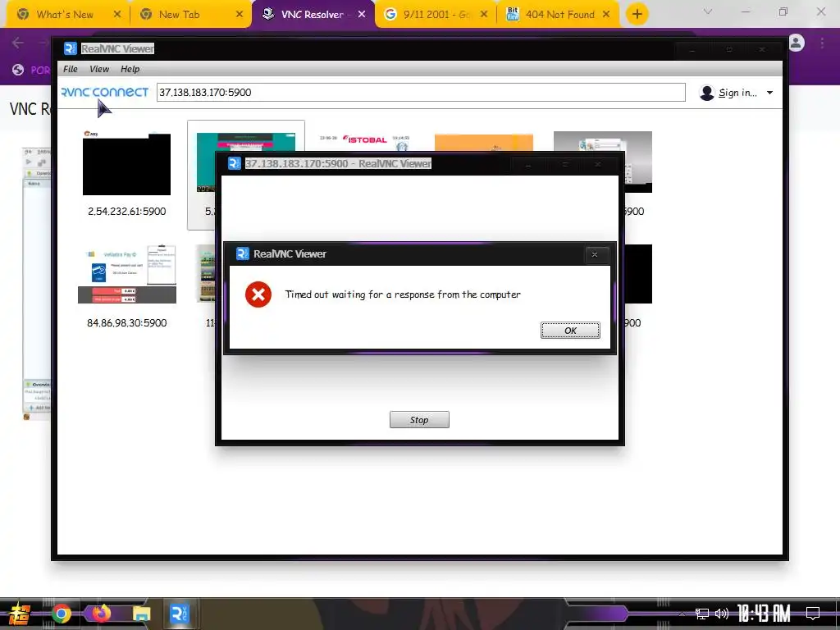This screenshot has height=630, width=840.
Task: Open the File menu in RealVNC Viewer
Action: click(x=71, y=69)
